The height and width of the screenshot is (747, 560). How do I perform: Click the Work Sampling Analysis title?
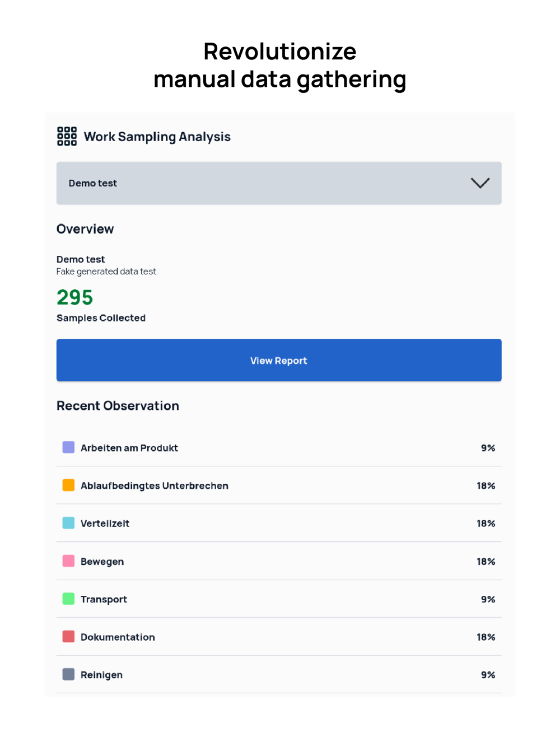pyautogui.click(x=157, y=137)
